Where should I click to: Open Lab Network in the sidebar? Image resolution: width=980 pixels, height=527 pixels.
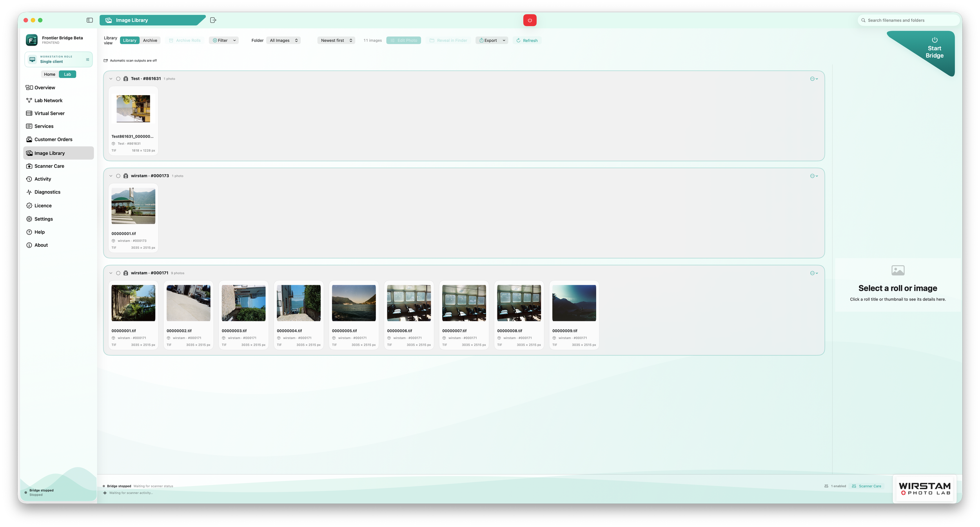tap(58, 101)
